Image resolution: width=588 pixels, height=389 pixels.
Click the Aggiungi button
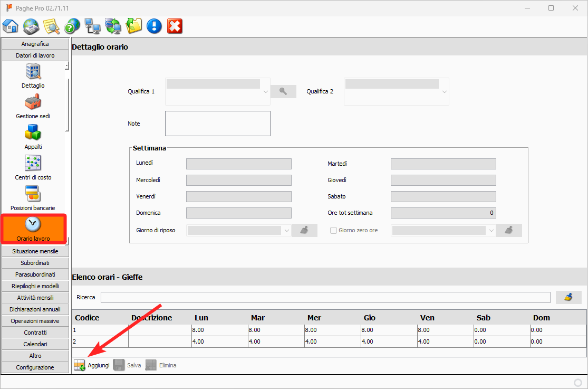92,365
